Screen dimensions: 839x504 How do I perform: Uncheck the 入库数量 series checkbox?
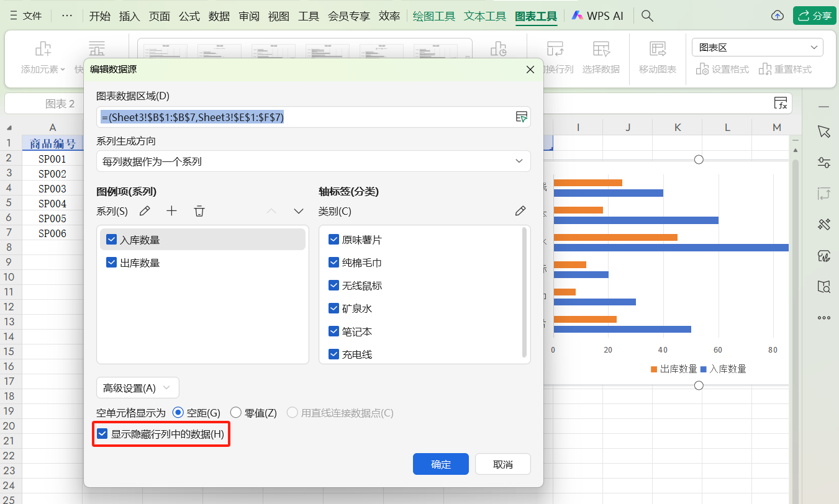(x=112, y=240)
